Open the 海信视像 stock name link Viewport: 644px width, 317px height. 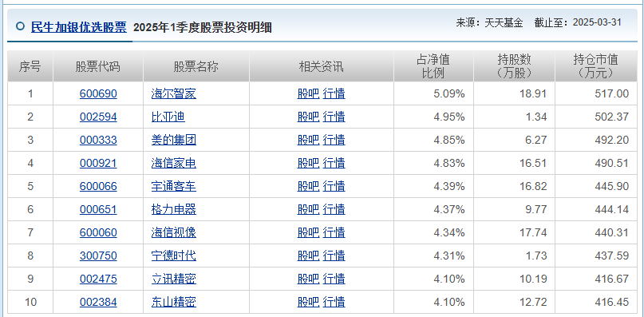pyautogui.click(x=174, y=232)
